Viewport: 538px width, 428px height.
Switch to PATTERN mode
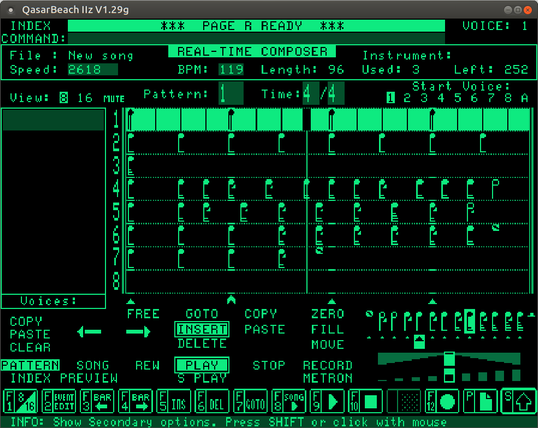[30, 365]
